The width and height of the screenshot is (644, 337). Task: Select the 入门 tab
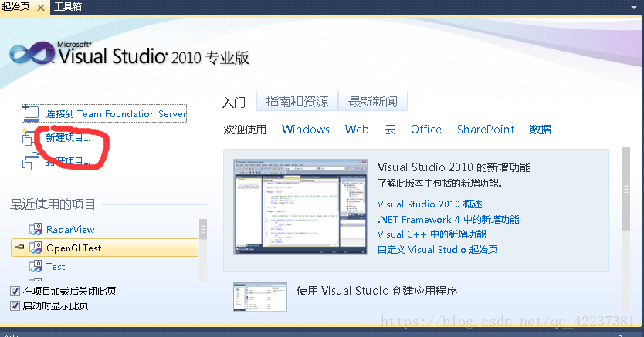point(234,102)
